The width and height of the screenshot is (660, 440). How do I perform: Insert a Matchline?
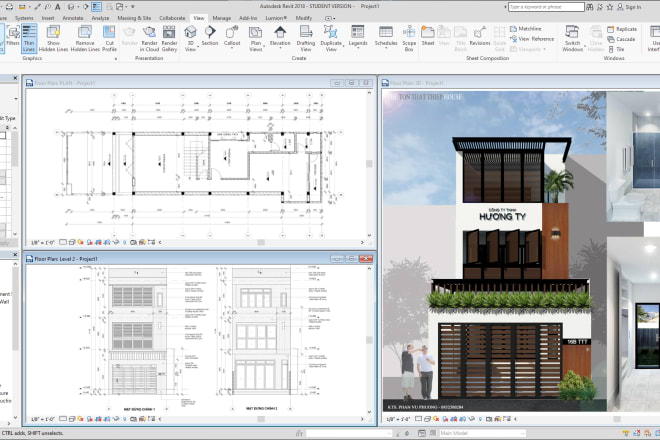[526, 29]
